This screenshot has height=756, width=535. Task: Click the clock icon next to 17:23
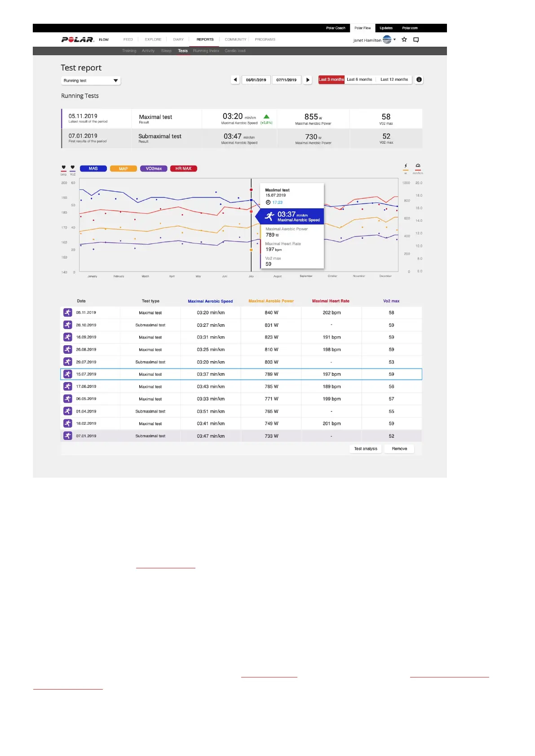(268, 202)
